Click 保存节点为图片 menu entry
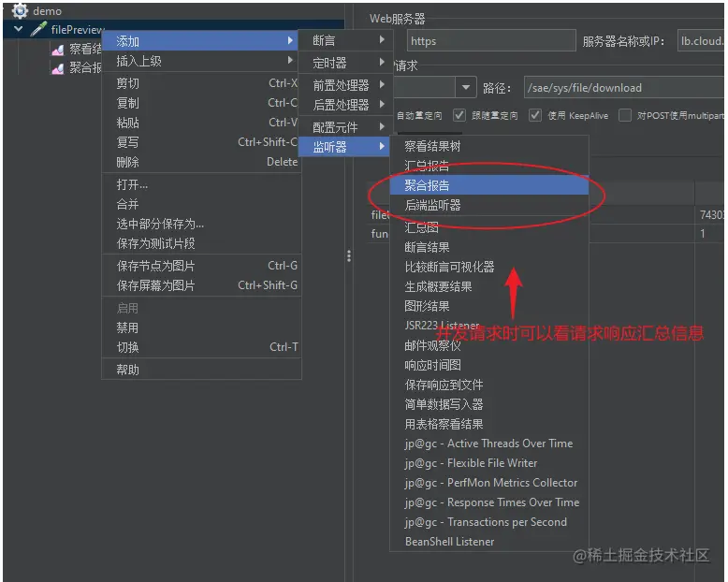 pos(201,266)
